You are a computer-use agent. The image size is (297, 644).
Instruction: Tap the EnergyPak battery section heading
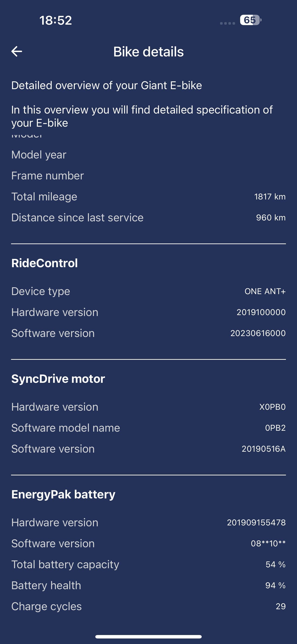[63, 495]
